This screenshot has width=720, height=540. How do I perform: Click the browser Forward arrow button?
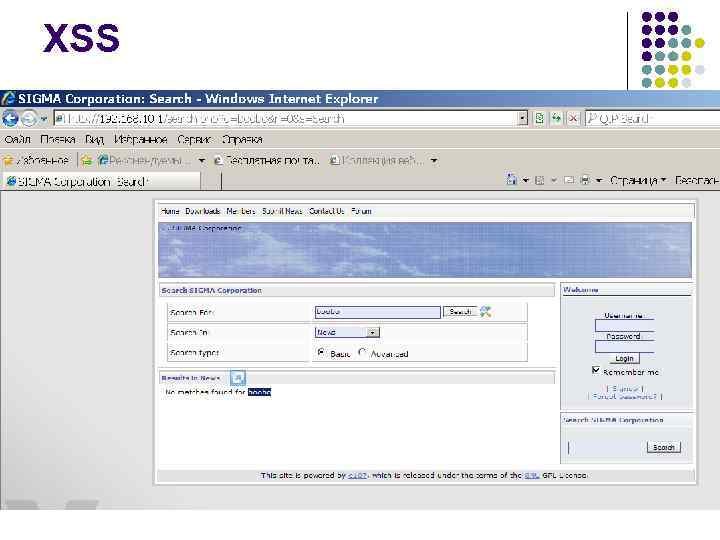[x=29, y=118]
